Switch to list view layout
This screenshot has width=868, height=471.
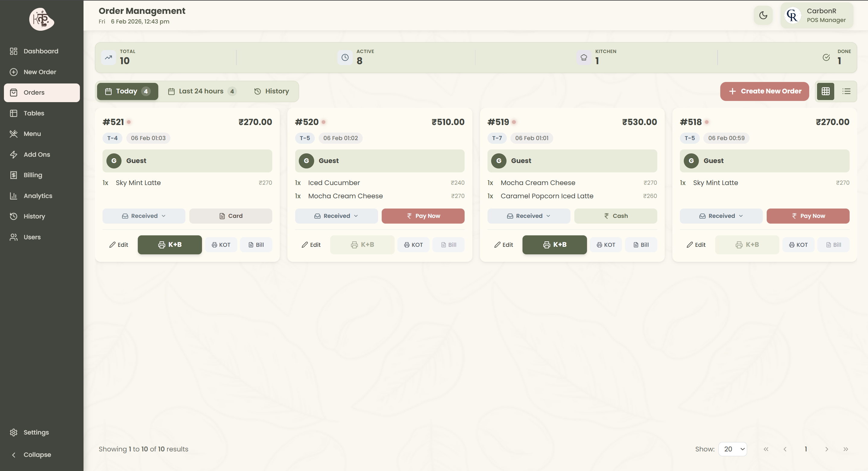(846, 91)
